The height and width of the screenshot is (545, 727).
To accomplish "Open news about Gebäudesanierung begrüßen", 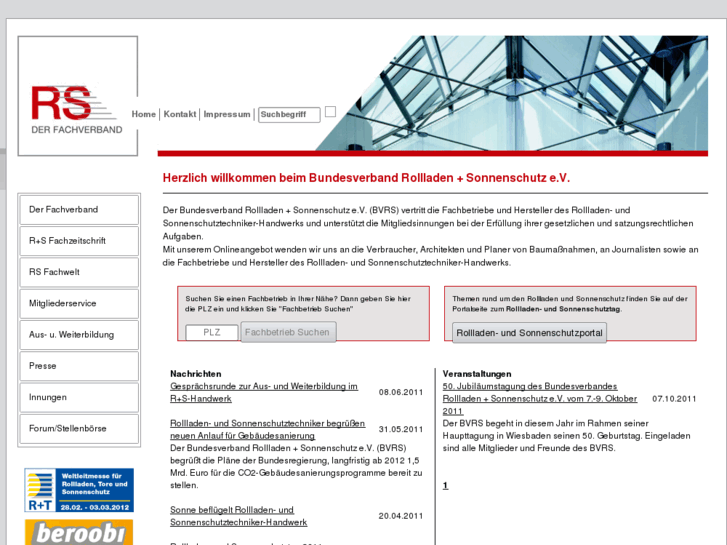I will [268, 430].
